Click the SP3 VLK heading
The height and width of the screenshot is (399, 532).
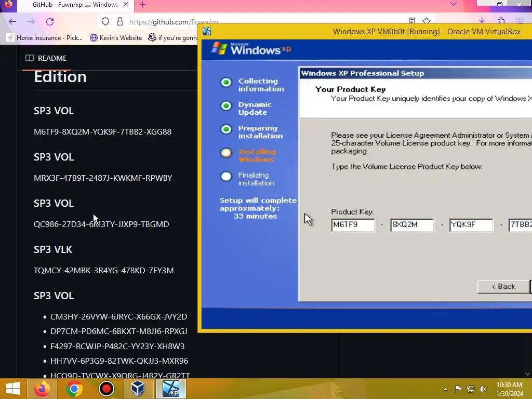pos(53,249)
